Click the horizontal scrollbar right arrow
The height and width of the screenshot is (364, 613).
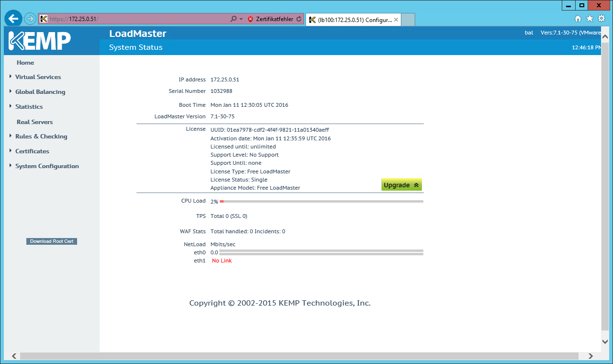click(x=590, y=356)
